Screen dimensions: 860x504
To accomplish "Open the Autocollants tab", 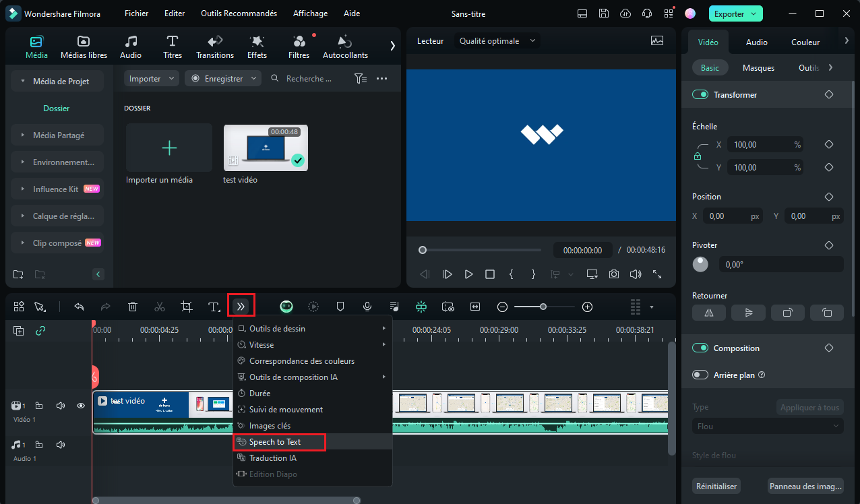I will point(345,47).
